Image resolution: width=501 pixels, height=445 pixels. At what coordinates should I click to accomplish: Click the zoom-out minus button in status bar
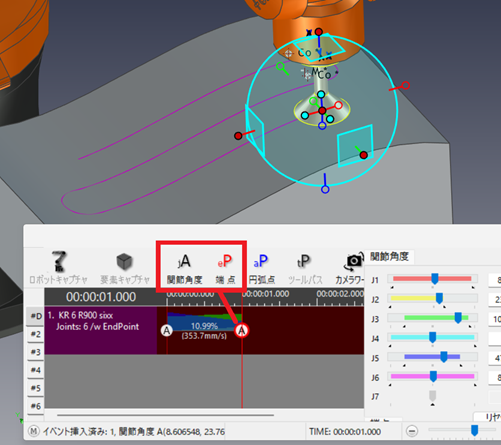tap(412, 431)
